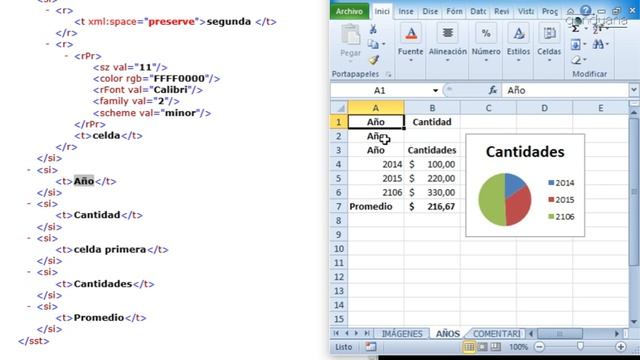This screenshot has width=640, height=360.
Task: Open the Archivo tab
Action: (349, 11)
